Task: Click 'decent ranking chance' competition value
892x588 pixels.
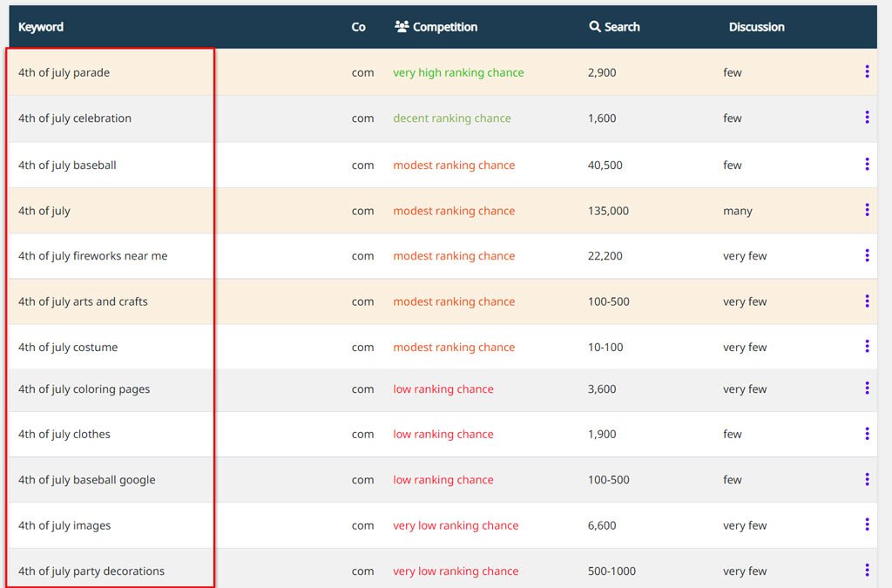Action: [x=452, y=118]
